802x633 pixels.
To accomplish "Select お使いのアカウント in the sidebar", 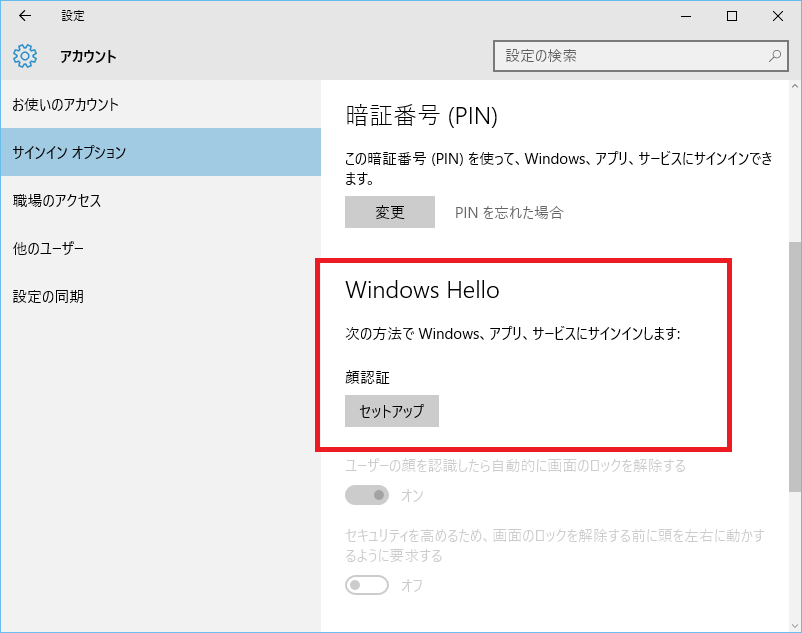I will 161,104.
